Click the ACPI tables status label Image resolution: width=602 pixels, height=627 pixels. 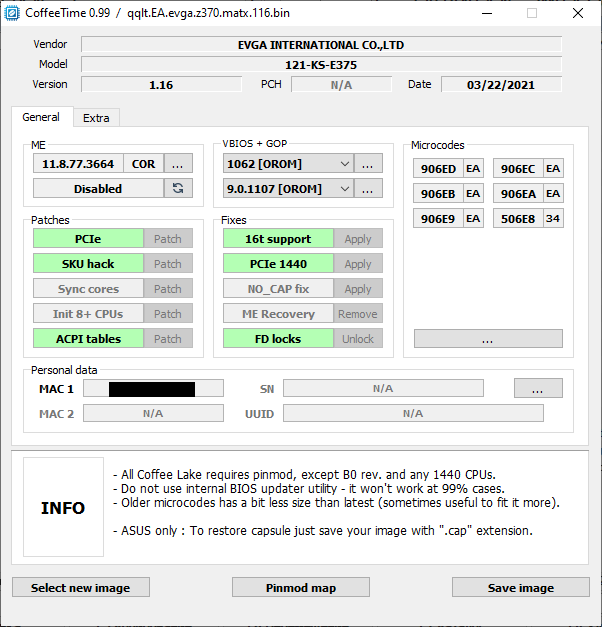88,339
